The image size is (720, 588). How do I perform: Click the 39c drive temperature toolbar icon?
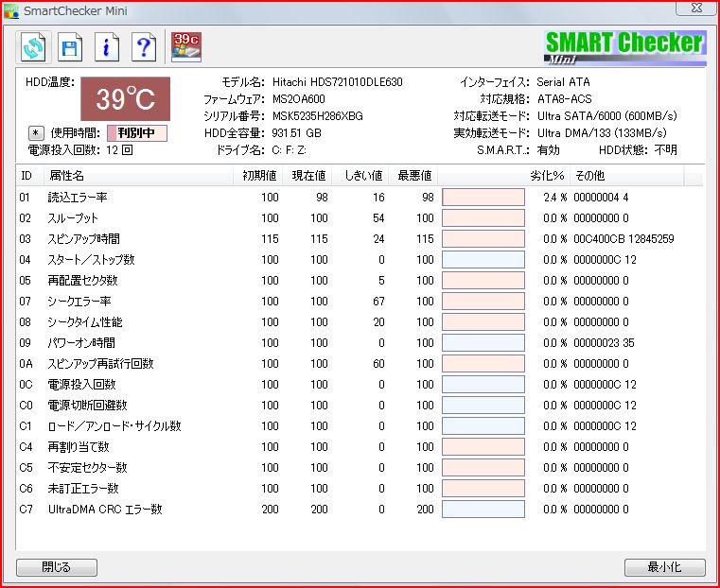point(186,46)
